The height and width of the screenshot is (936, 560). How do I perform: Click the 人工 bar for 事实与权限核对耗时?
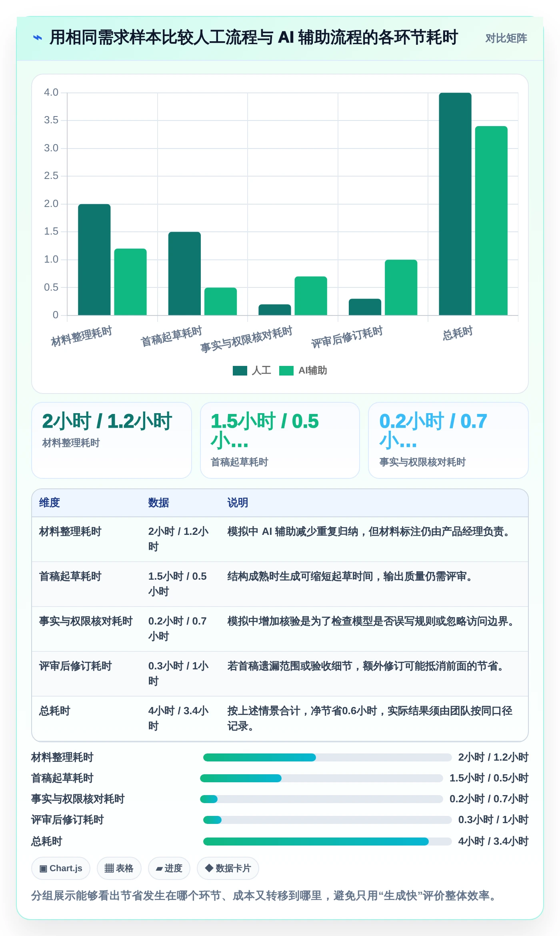pos(275,309)
